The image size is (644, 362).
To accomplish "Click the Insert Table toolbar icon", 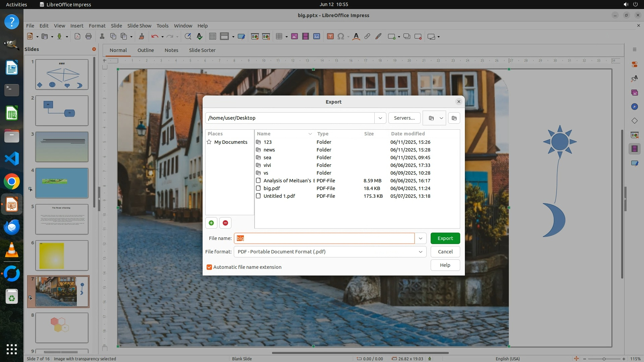I will point(279,37).
